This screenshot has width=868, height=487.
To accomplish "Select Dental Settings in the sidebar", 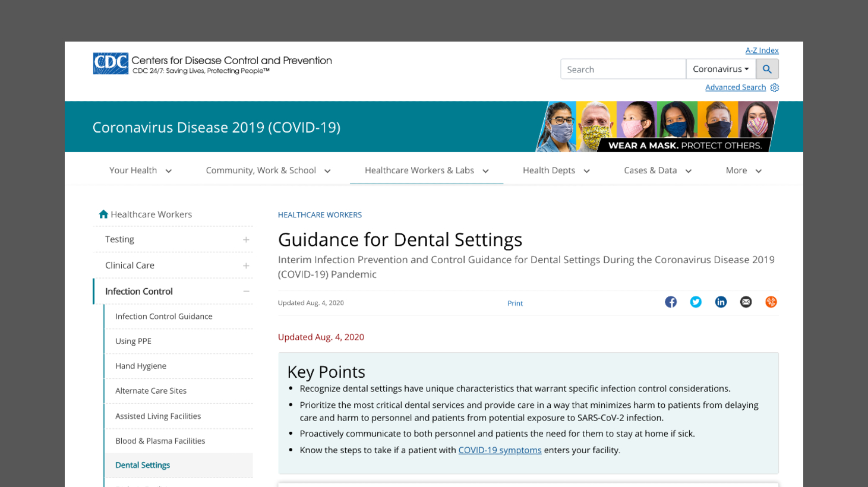I will pyautogui.click(x=143, y=464).
